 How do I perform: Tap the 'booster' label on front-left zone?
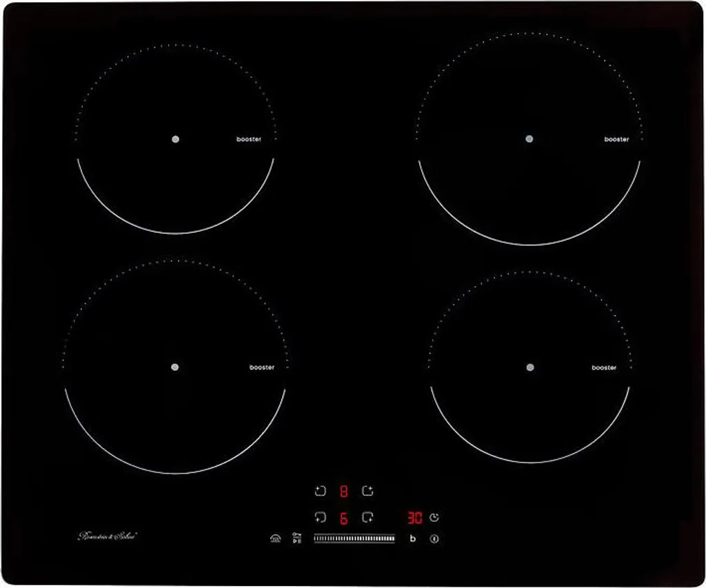[262, 367]
